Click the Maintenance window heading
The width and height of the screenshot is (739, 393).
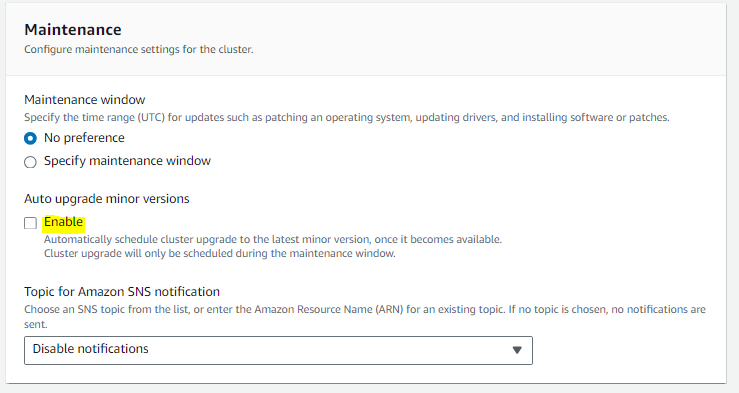click(x=85, y=100)
